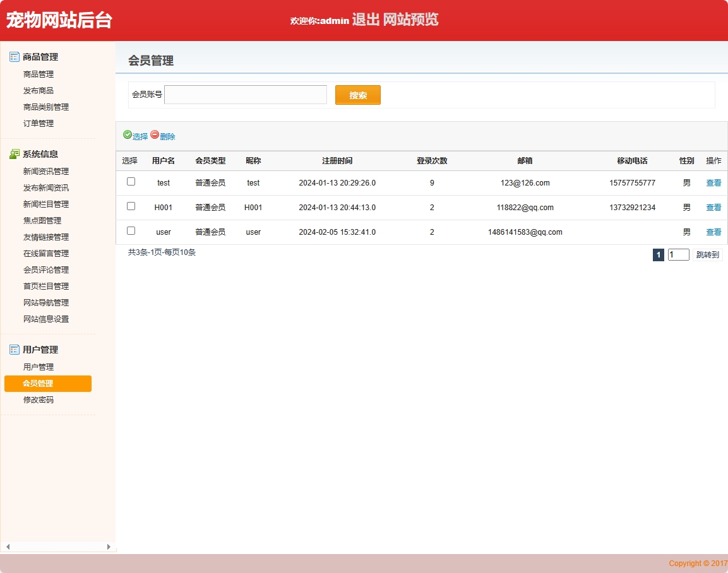Image resolution: width=728 pixels, height=573 pixels.
Task: Click the 搜索 search button
Action: (x=357, y=95)
